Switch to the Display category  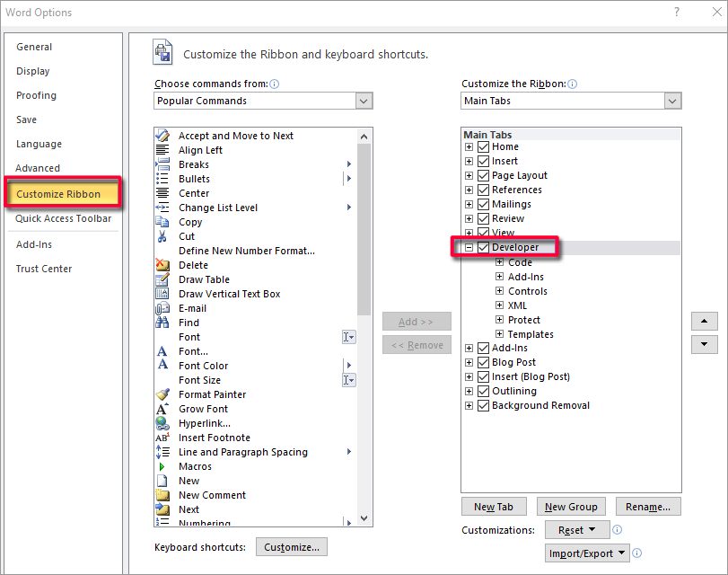pyautogui.click(x=33, y=71)
